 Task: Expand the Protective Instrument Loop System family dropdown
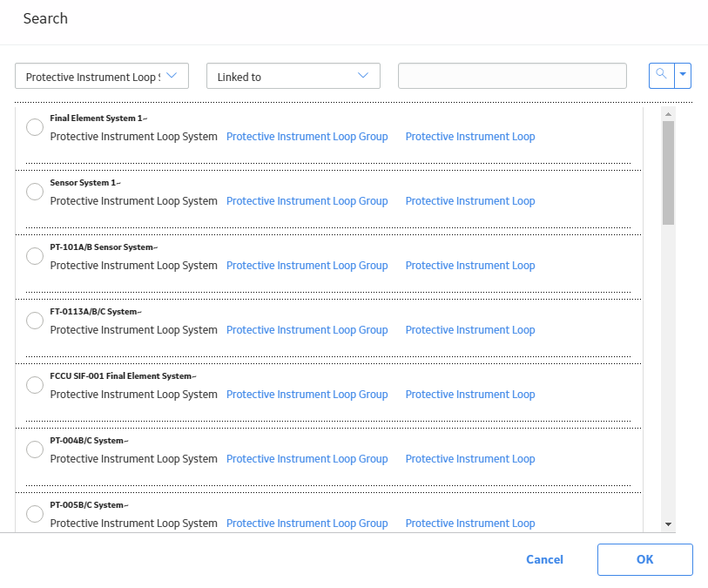click(x=102, y=76)
